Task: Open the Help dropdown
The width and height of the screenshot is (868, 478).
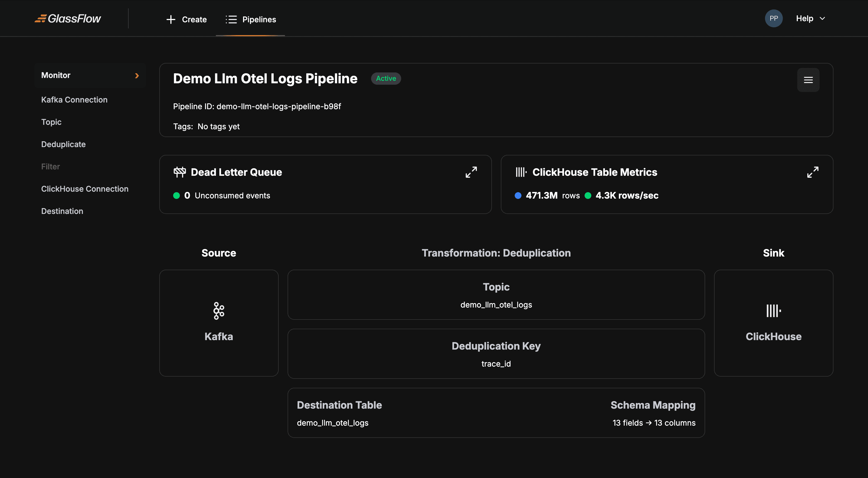Action: coord(809,19)
